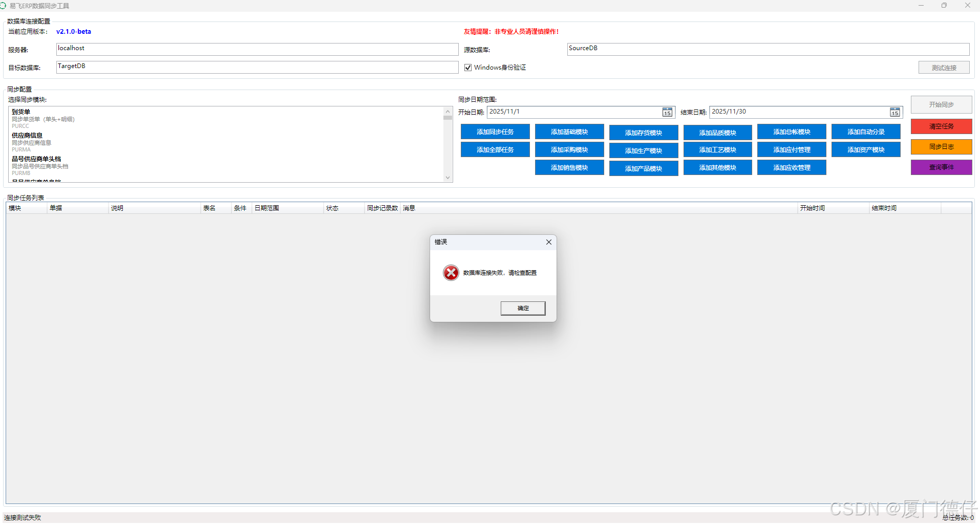Click 添加资产模块 button
The height and width of the screenshot is (525, 980).
pyautogui.click(x=866, y=150)
